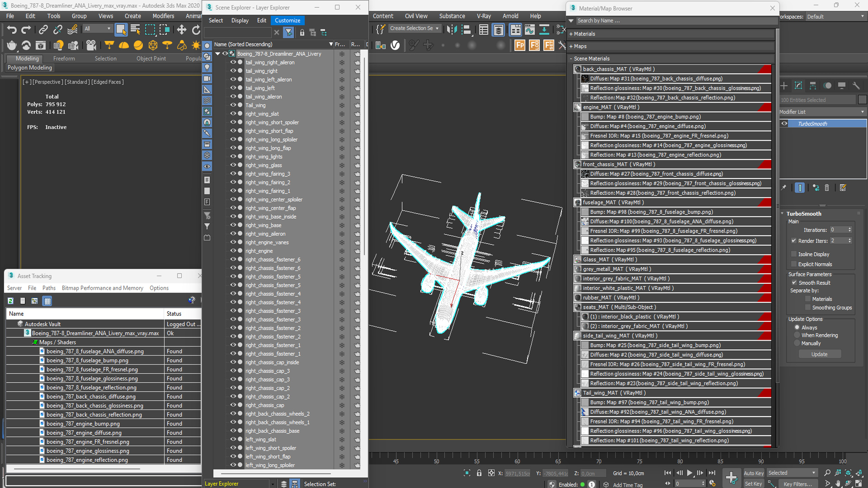
Task: Click the Set Key big plus-key icon
Action: (x=731, y=477)
